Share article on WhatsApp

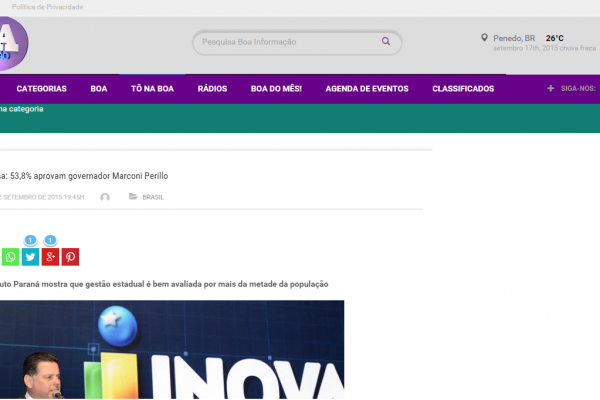(10, 257)
